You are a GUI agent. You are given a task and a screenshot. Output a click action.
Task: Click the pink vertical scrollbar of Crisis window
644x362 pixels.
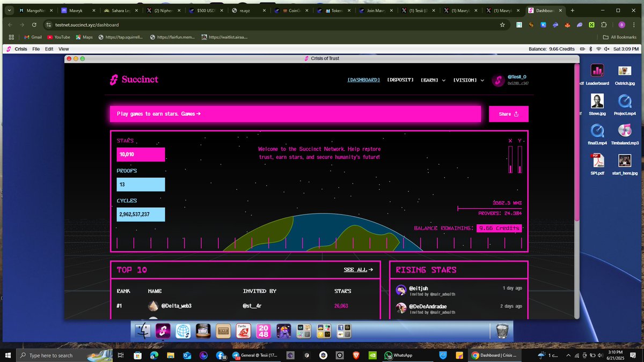[x=577, y=142]
